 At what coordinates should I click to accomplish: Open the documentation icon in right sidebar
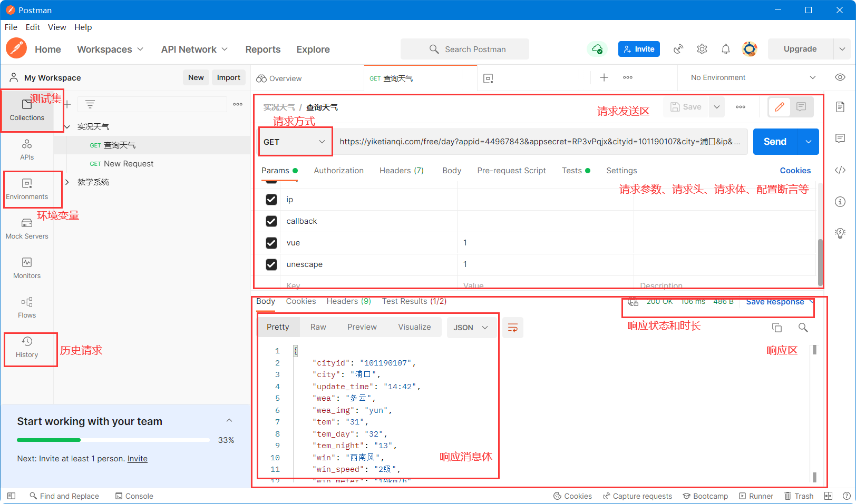coord(840,107)
